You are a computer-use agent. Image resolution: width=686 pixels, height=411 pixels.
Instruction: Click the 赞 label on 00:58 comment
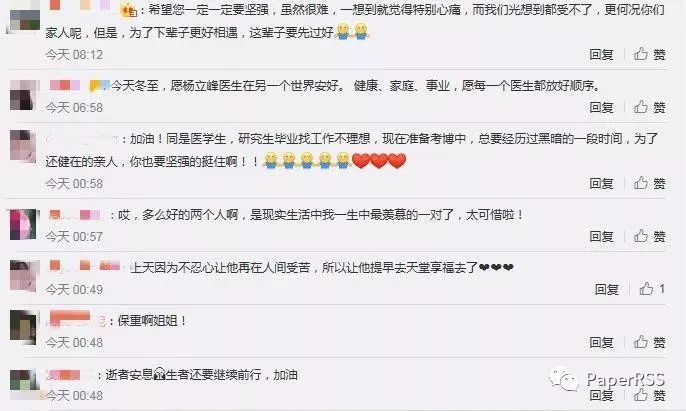[659, 183]
